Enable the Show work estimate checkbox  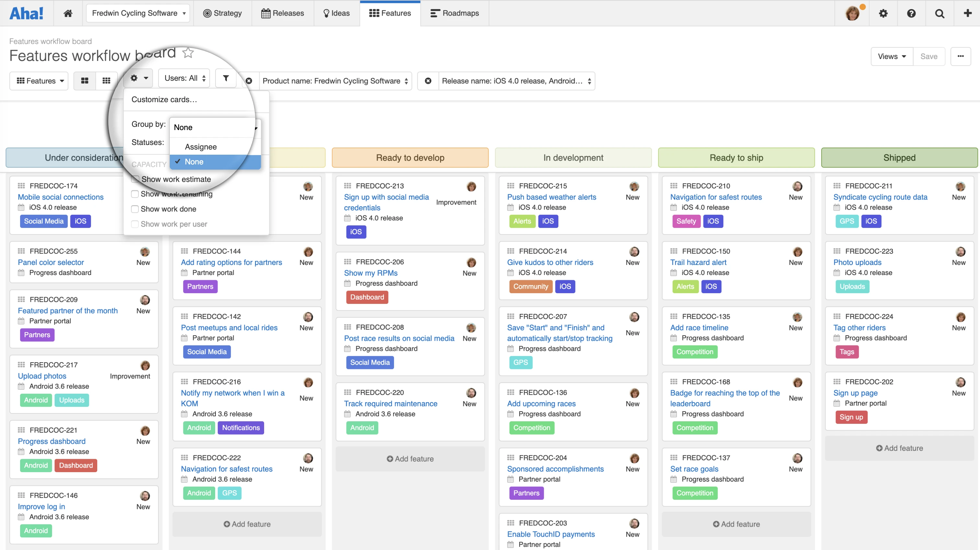[135, 179]
